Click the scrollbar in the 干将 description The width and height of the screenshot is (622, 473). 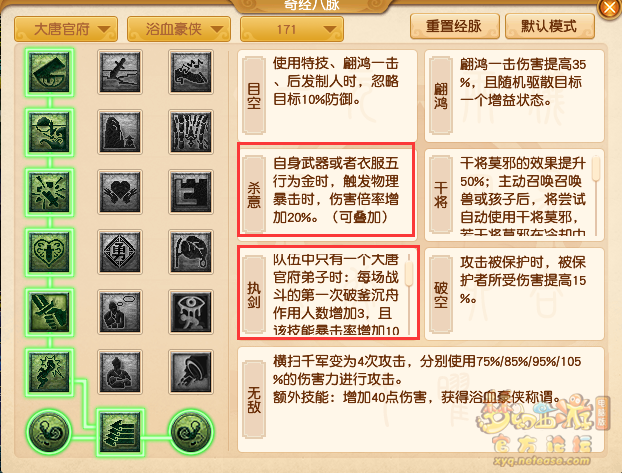595,169
